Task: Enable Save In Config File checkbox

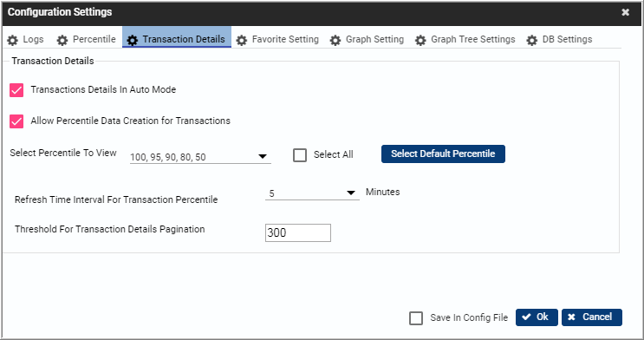Action: [x=416, y=317]
